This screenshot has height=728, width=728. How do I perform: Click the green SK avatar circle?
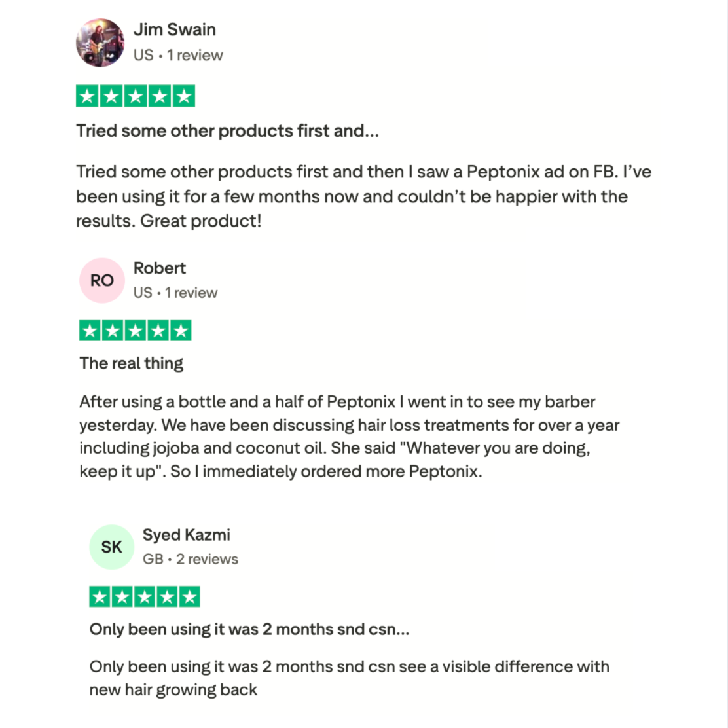pyautogui.click(x=111, y=547)
